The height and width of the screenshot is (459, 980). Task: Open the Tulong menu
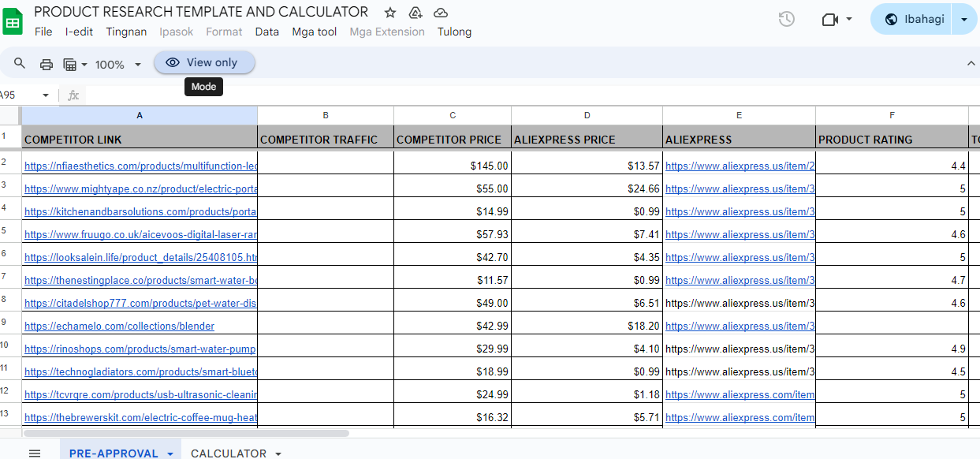tap(454, 32)
